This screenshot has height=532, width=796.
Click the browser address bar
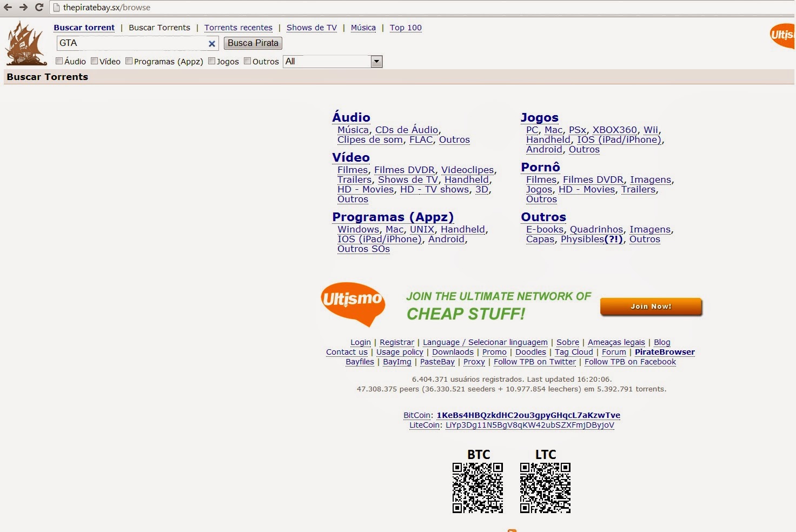point(422,8)
